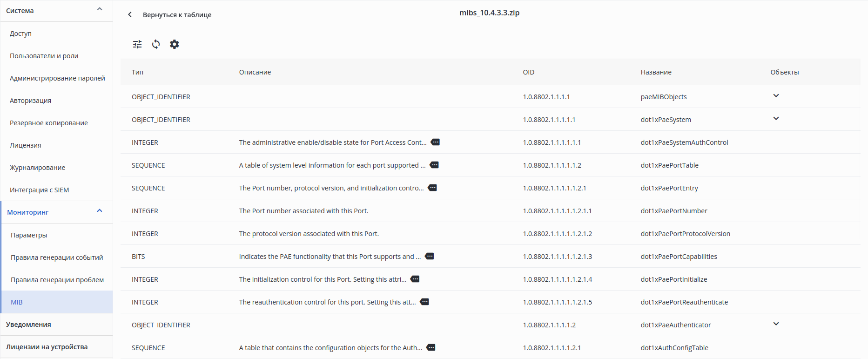Viewport: 868px width, 359px height.
Task: Open the Уведомления section
Action: pyautogui.click(x=28, y=325)
